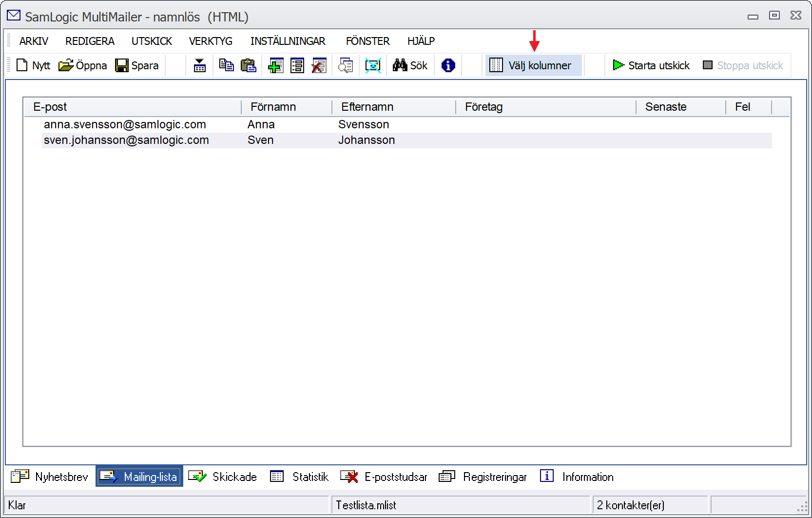
Task: Maximize the MultiMailer window
Action: pos(774,16)
